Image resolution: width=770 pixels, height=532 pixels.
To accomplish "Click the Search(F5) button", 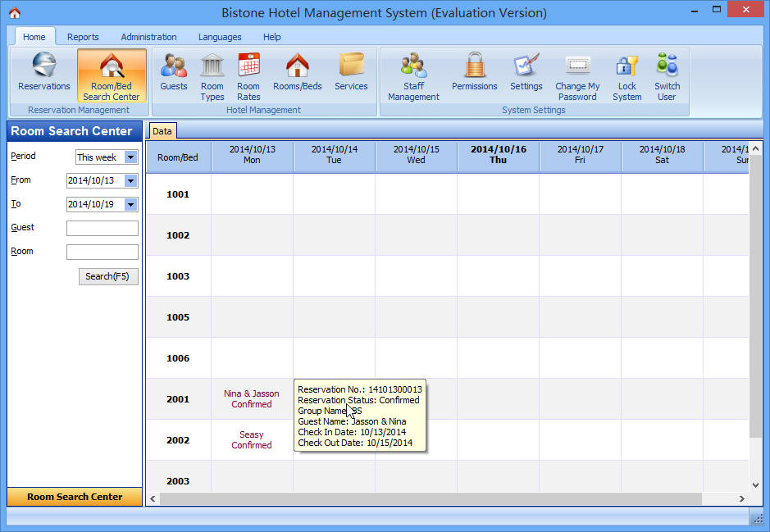I will point(108,276).
